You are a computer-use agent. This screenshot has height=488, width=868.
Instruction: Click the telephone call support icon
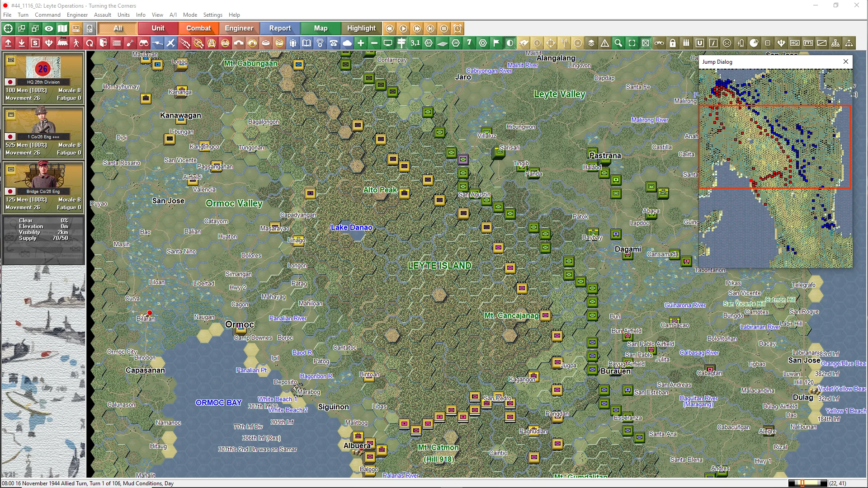point(334,43)
